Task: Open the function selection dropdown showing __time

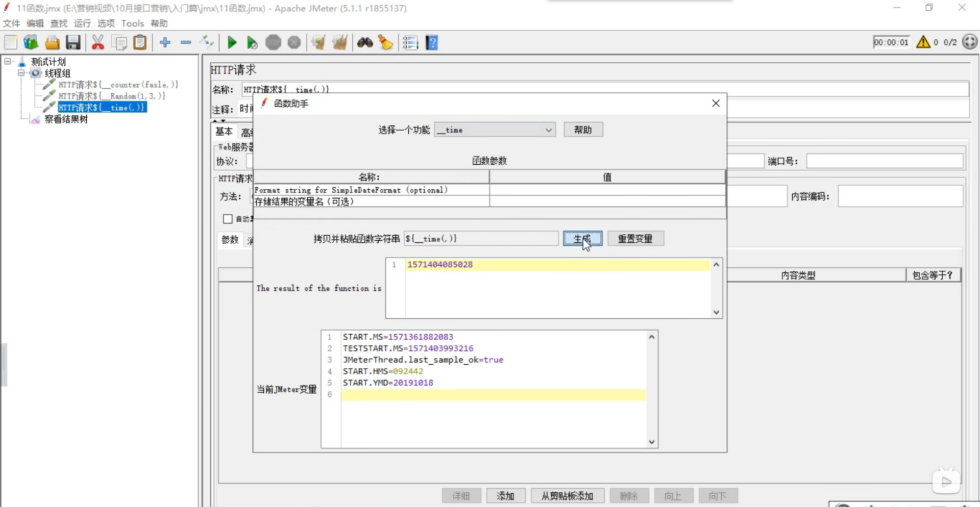Action: (495, 130)
